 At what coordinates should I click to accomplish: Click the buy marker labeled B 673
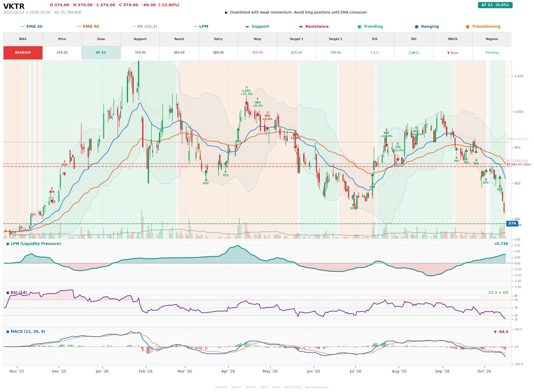tap(486, 170)
